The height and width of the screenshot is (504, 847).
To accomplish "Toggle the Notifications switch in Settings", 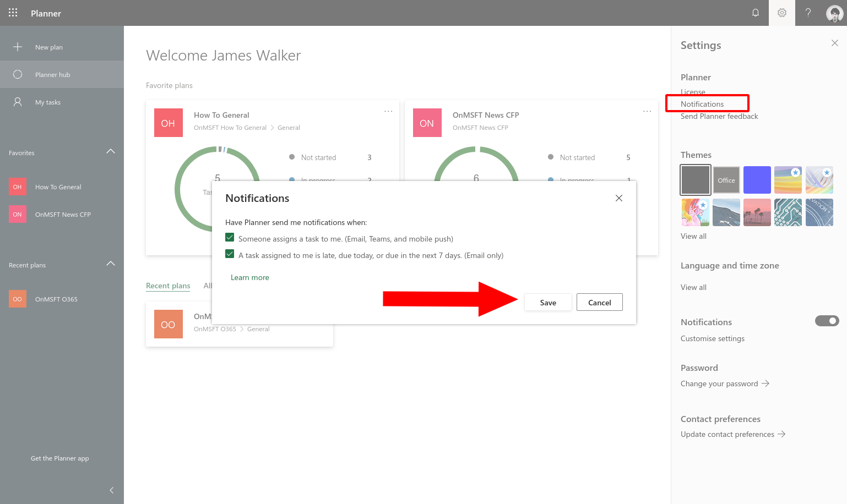I will click(x=827, y=321).
